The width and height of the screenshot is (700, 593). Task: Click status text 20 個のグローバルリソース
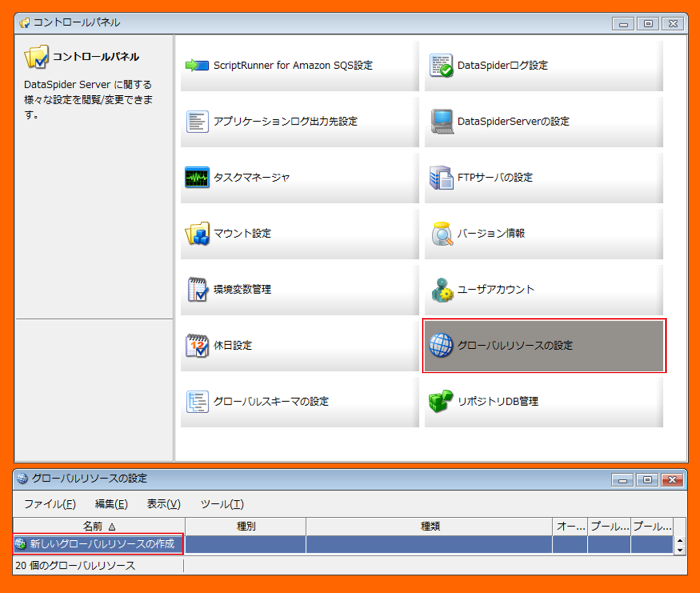[75, 565]
